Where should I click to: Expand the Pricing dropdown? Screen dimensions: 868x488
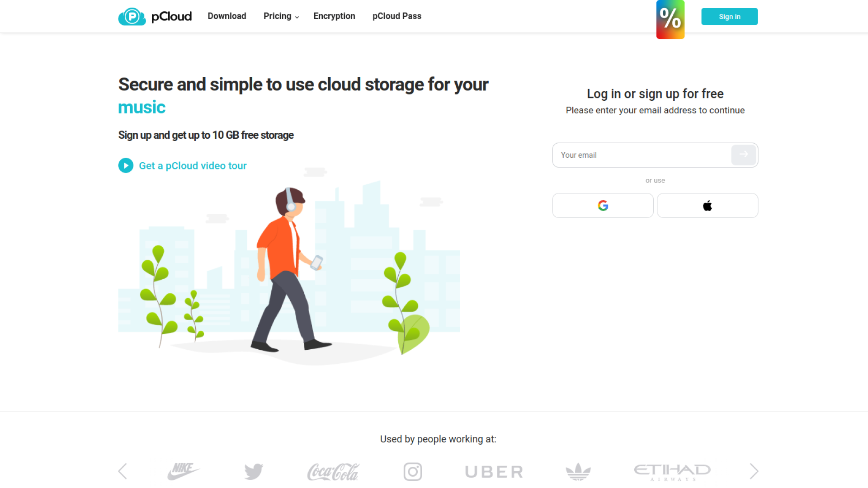click(x=280, y=16)
